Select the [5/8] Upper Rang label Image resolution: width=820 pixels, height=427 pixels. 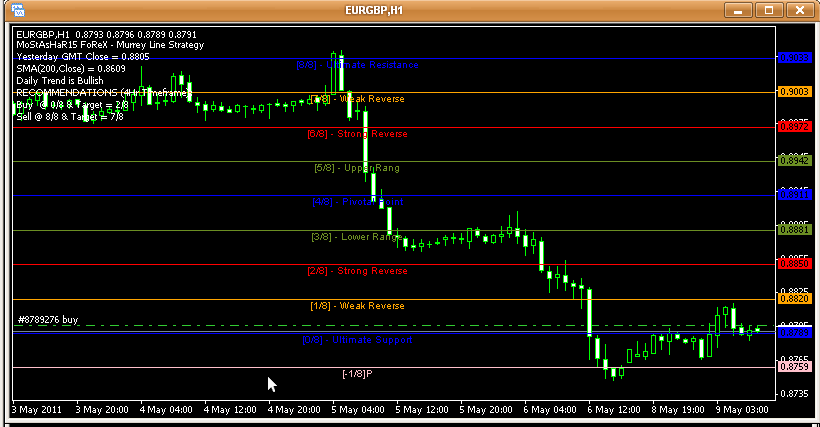[x=356, y=168]
